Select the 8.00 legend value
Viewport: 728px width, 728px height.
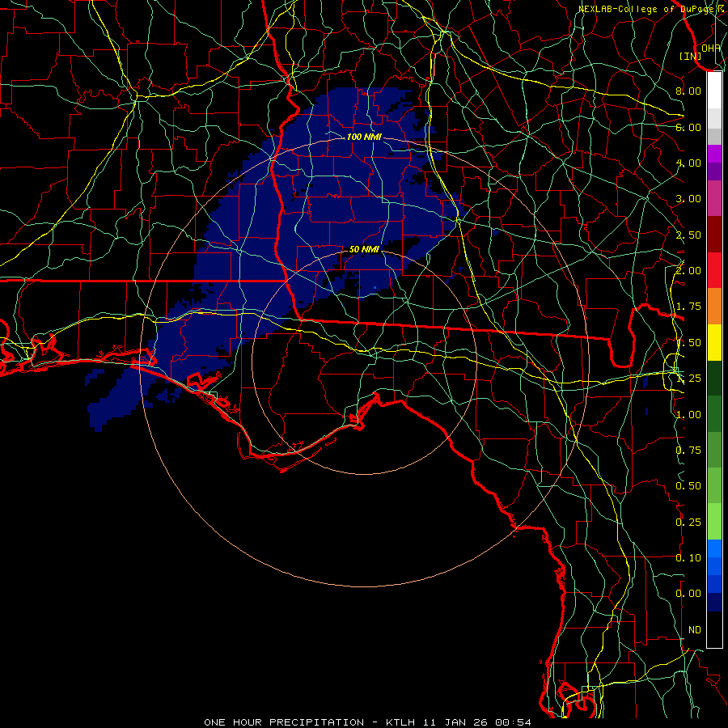tap(688, 91)
